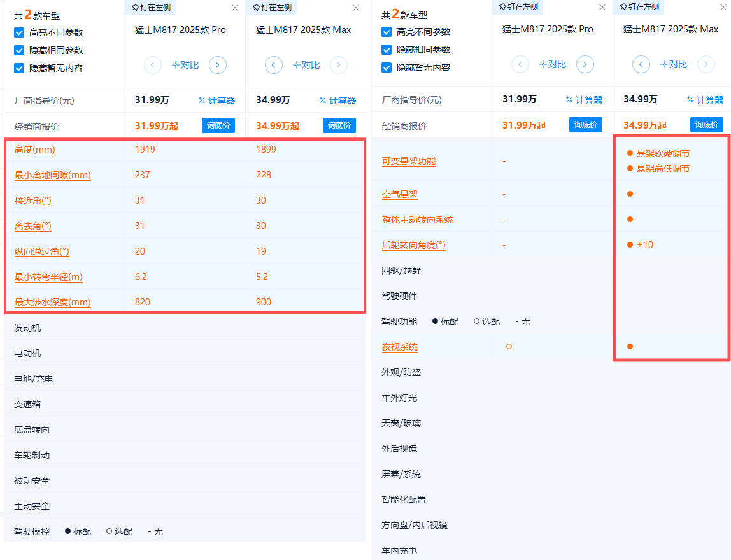Click the next arrow under Pro in the left panel

pos(218,65)
